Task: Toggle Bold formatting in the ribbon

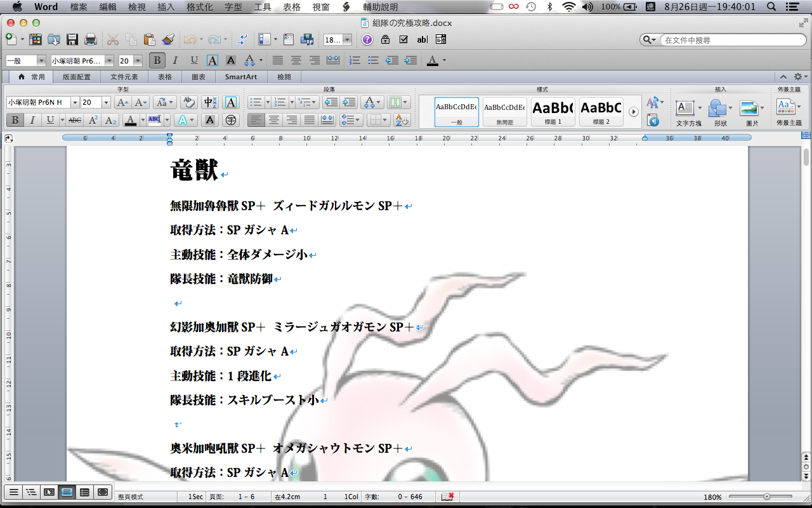Action: pyautogui.click(x=15, y=120)
